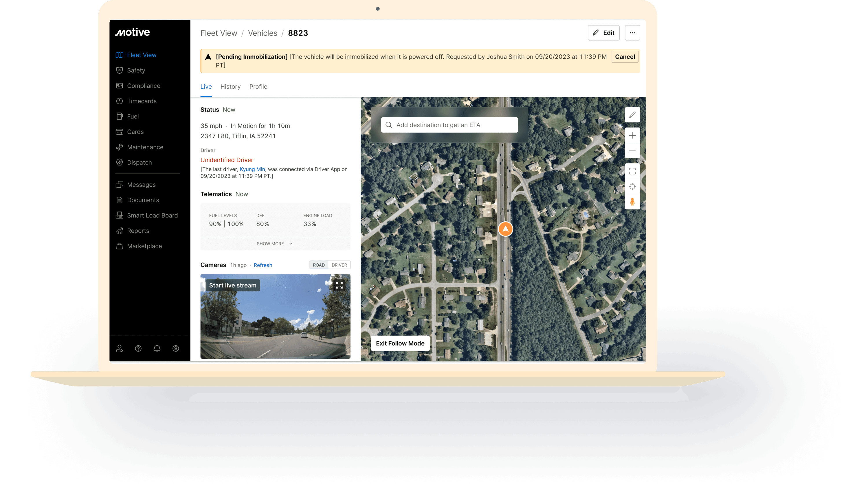The image size is (868, 487).
Task: Open the History tab
Action: 230,87
